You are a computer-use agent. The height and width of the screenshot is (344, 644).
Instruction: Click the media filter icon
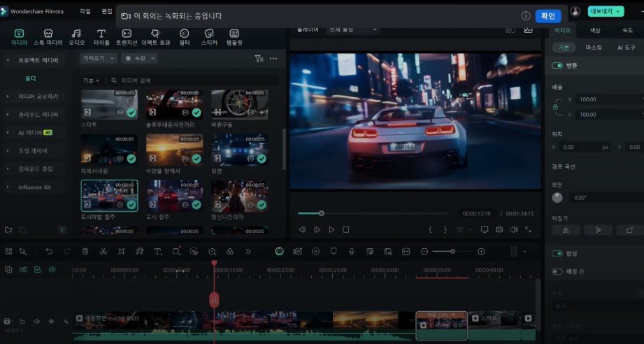coord(259,59)
